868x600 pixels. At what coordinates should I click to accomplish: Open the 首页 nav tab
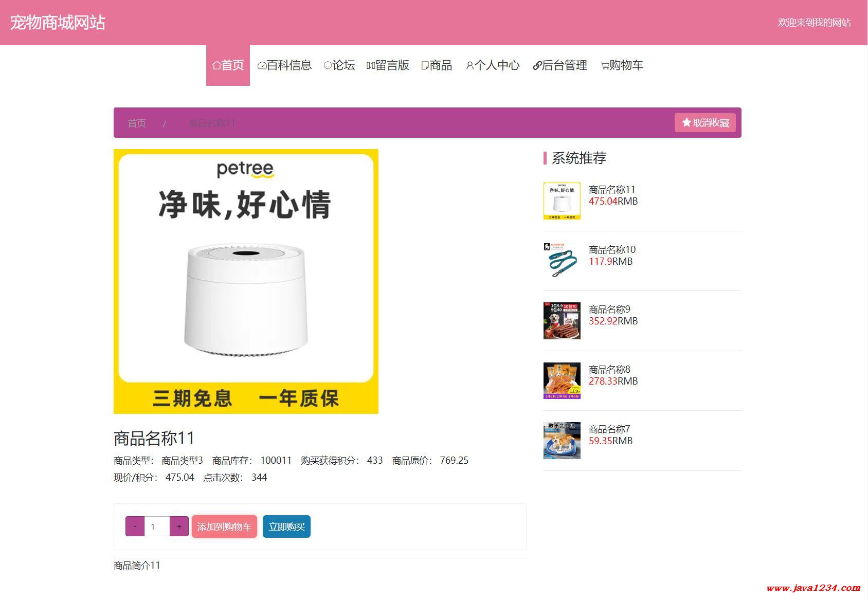coord(228,65)
